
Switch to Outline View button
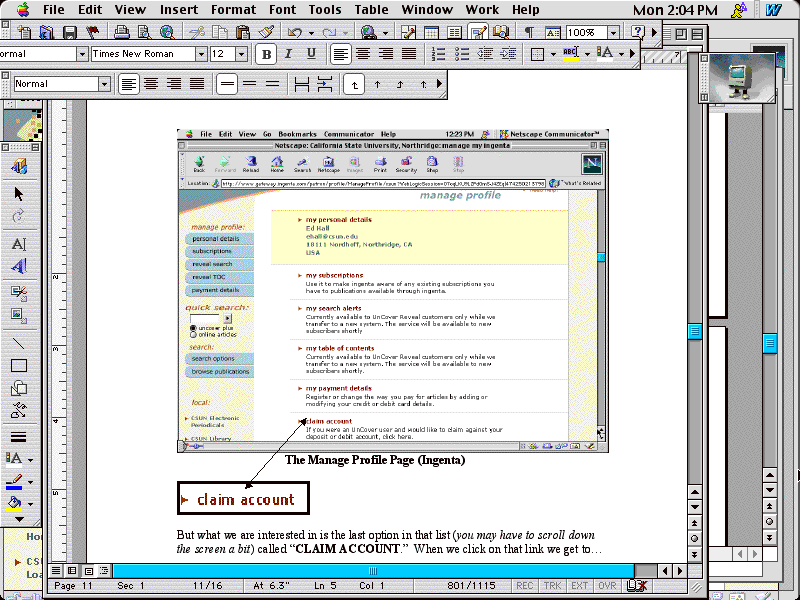click(x=104, y=570)
